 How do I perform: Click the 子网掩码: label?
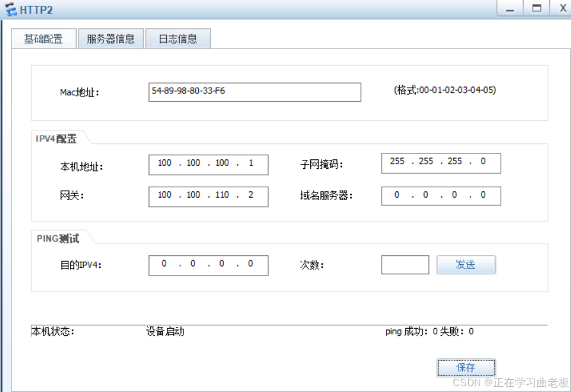[x=322, y=164]
